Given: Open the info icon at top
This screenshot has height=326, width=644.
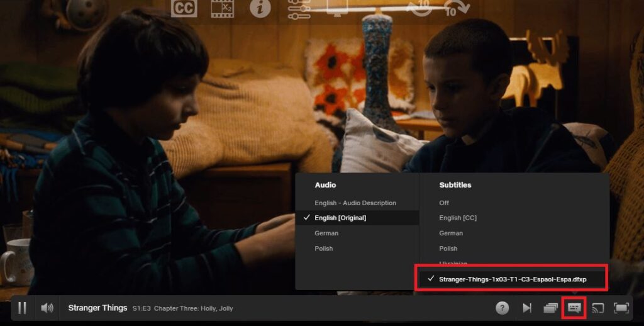Looking at the screenshot, I should 260,8.
